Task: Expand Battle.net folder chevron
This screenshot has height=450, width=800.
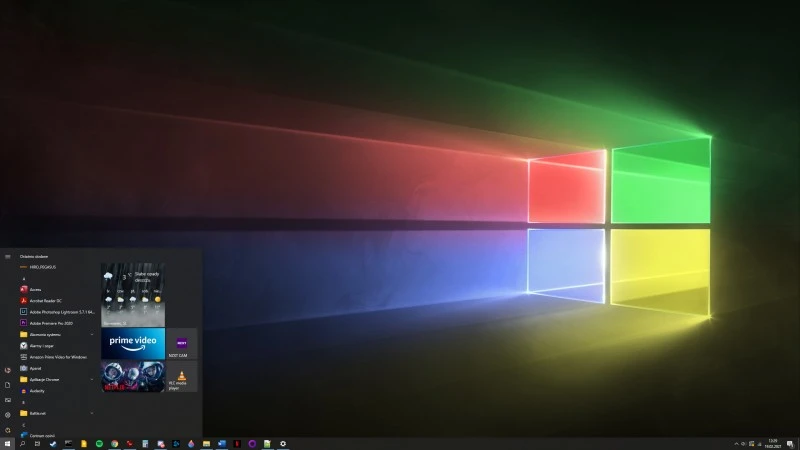Action: 92,413
